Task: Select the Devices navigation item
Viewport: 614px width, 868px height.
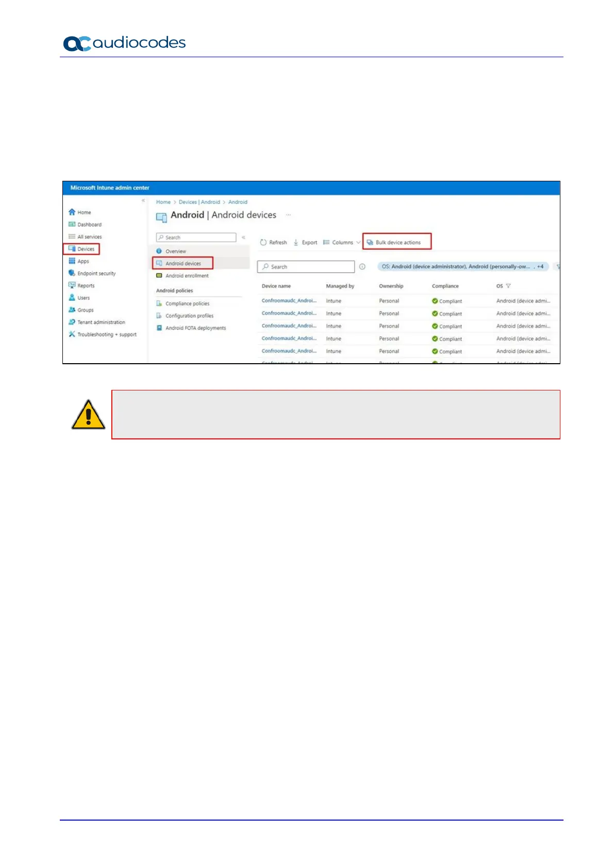Action: [81, 249]
